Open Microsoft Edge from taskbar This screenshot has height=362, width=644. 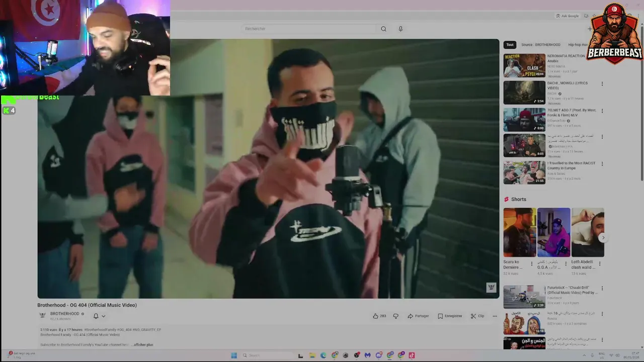323,355
